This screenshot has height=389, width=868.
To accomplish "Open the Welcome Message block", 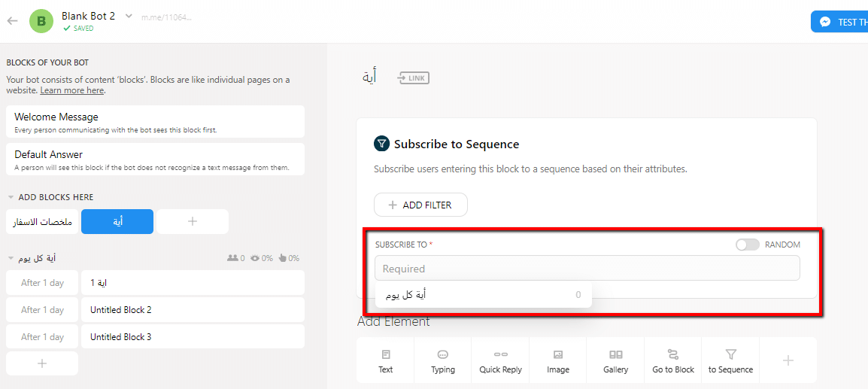I will pyautogui.click(x=155, y=121).
